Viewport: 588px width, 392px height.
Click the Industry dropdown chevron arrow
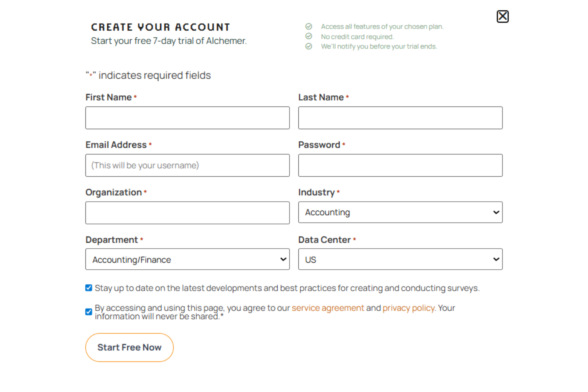coord(496,212)
